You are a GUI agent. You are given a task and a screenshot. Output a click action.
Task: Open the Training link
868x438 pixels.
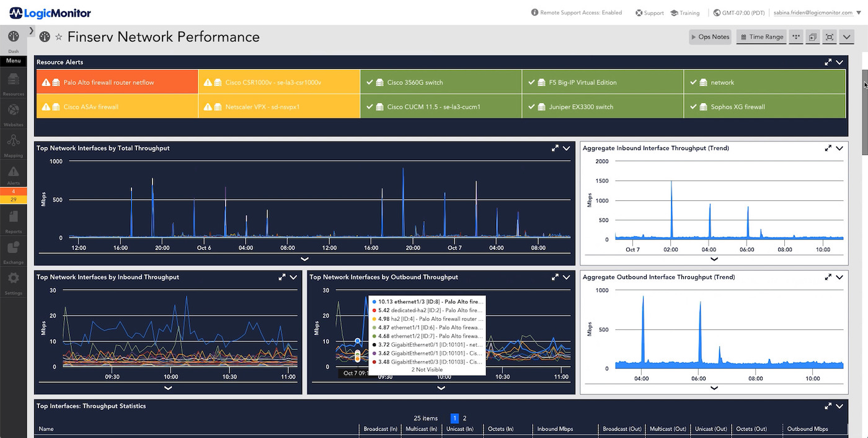coord(685,13)
